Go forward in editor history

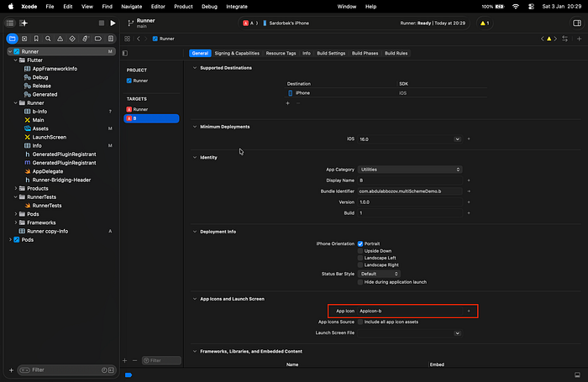146,39
